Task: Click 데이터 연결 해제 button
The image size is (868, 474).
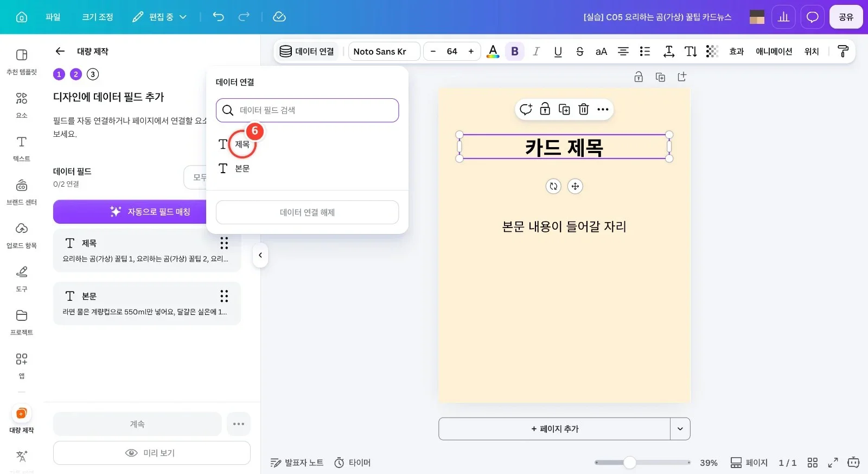Action: click(x=307, y=212)
